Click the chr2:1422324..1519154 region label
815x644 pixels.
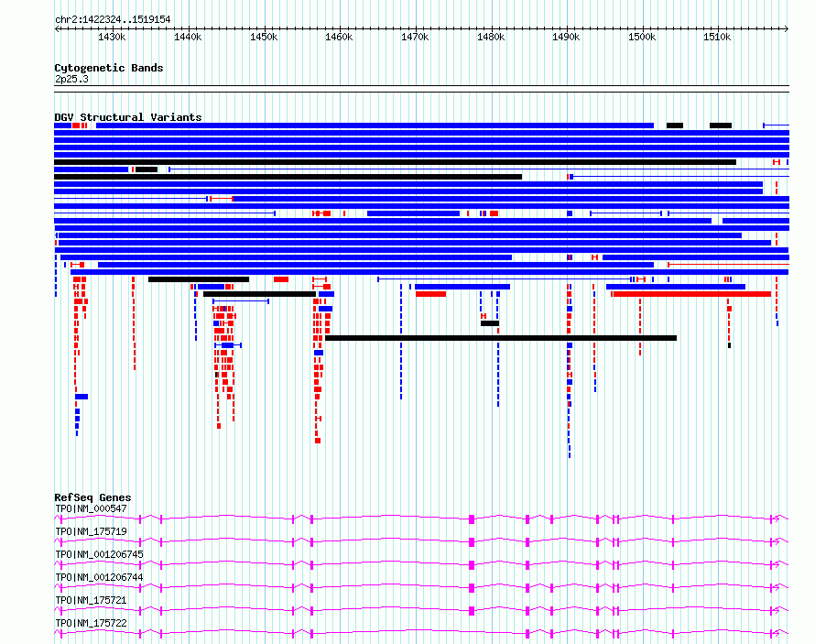click(x=113, y=19)
